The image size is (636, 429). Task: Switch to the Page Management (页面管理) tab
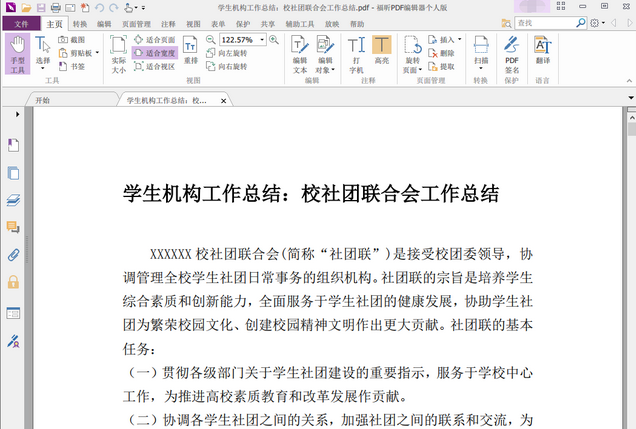point(136,24)
